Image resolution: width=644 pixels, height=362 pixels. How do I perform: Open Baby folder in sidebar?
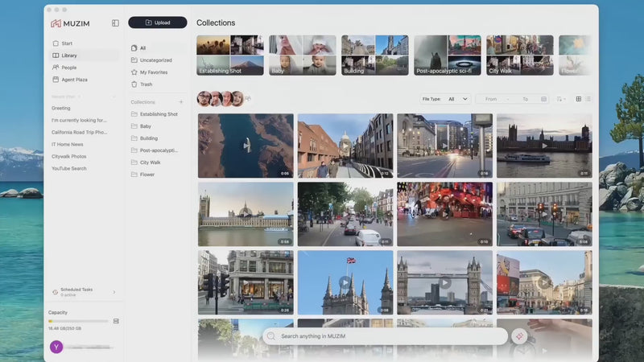click(146, 126)
